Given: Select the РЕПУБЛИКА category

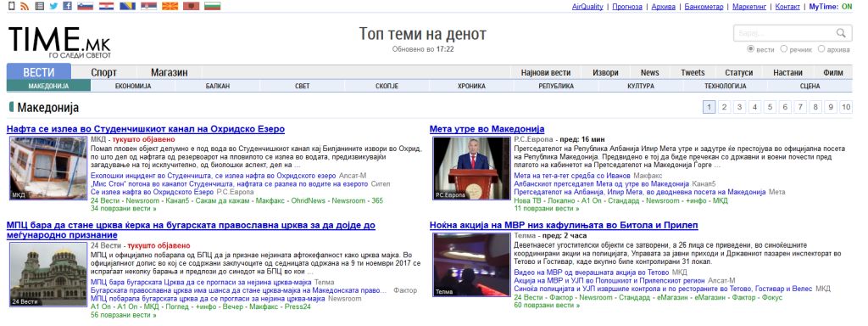Looking at the screenshot, I should [x=556, y=86].
